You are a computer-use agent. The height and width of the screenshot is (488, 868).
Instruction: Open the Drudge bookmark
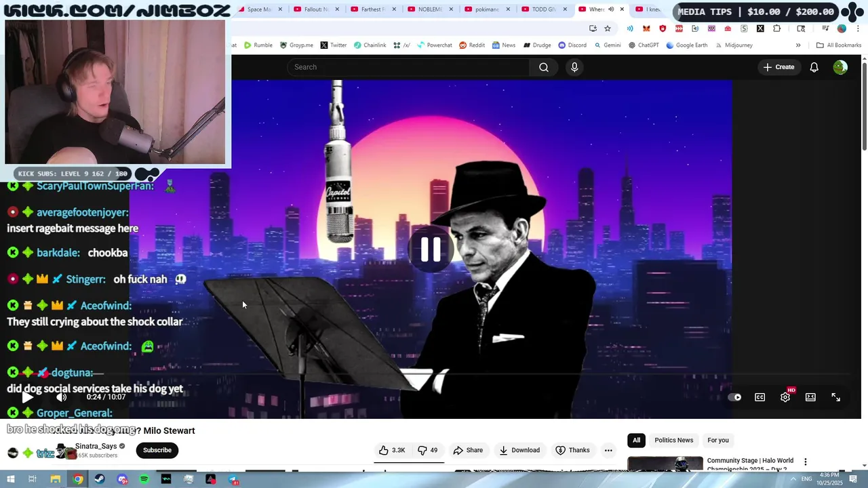coord(536,45)
